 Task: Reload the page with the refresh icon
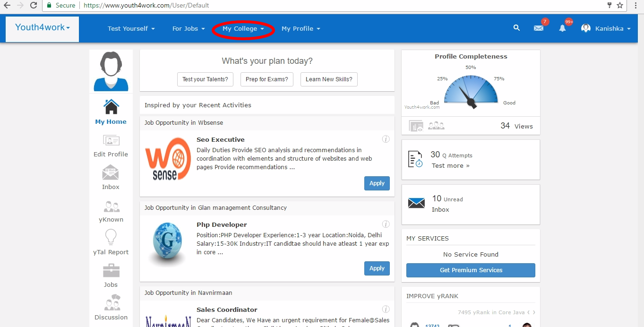[33, 5]
